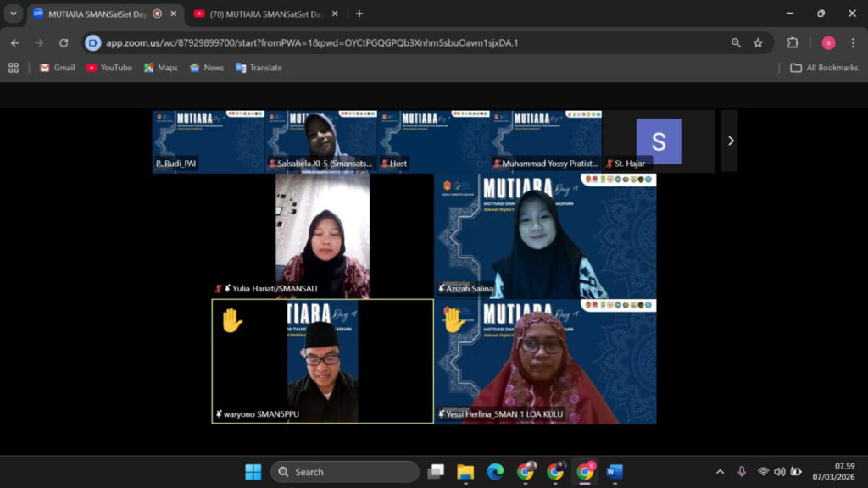Launch Microsoft Edge from the taskbar

tap(495, 472)
